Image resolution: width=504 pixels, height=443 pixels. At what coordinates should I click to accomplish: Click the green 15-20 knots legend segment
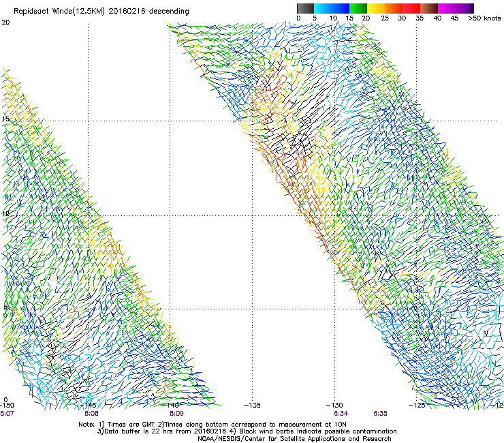pyautogui.click(x=358, y=8)
